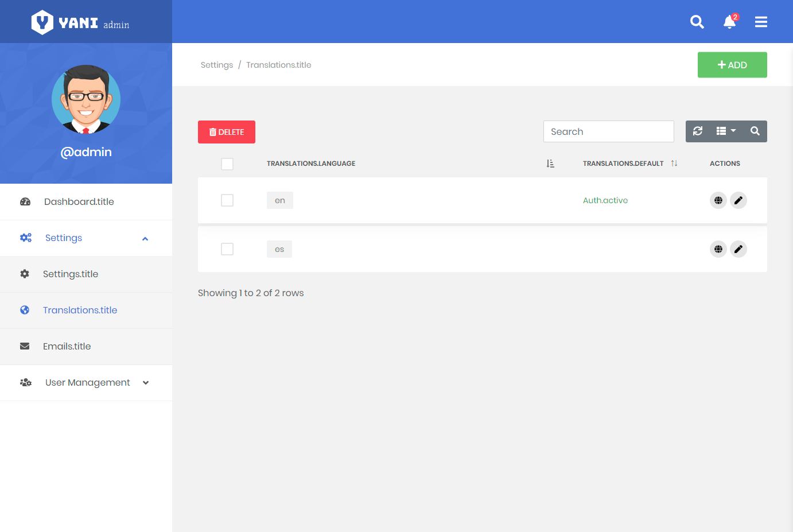Go to Dashboard.title in sidebar
This screenshot has width=793, height=532.
[x=79, y=202]
